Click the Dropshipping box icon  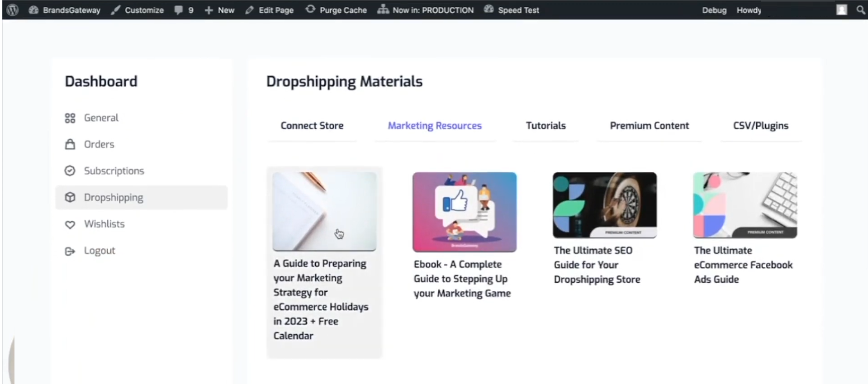pyautogui.click(x=70, y=197)
